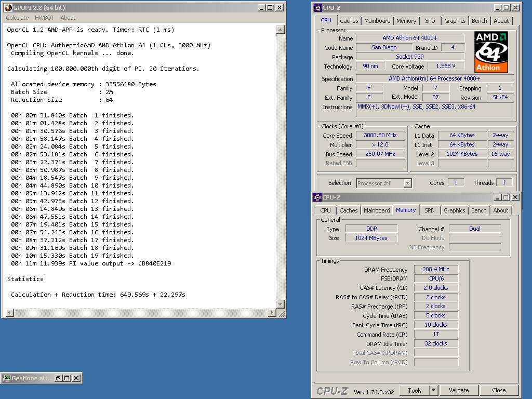Image resolution: width=532 pixels, height=399 pixels.
Task: Click GPUPI horizontal scrollbar left arrow
Action: click(10, 312)
